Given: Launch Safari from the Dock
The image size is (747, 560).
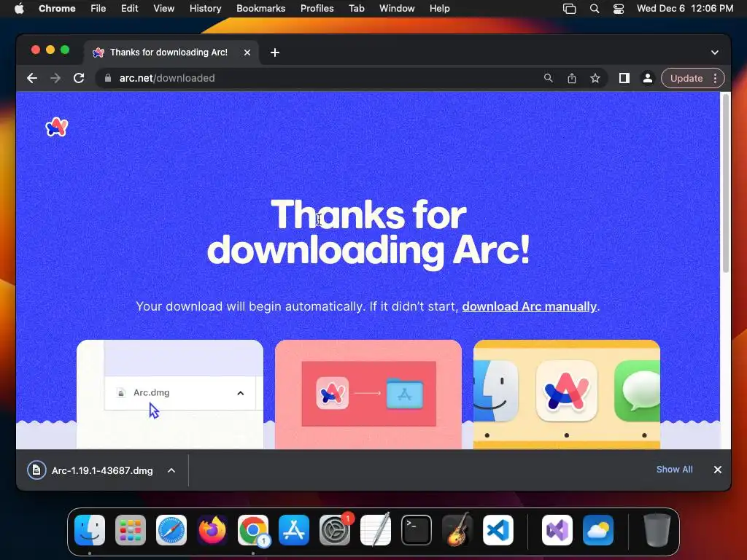Looking at the screenshot, I should tap(171, 530).
